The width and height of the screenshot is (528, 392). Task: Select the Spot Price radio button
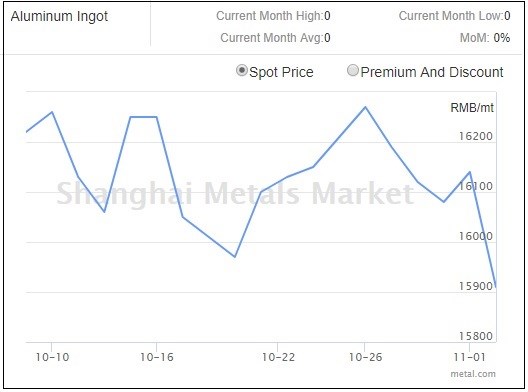click(x=241, y=71)
